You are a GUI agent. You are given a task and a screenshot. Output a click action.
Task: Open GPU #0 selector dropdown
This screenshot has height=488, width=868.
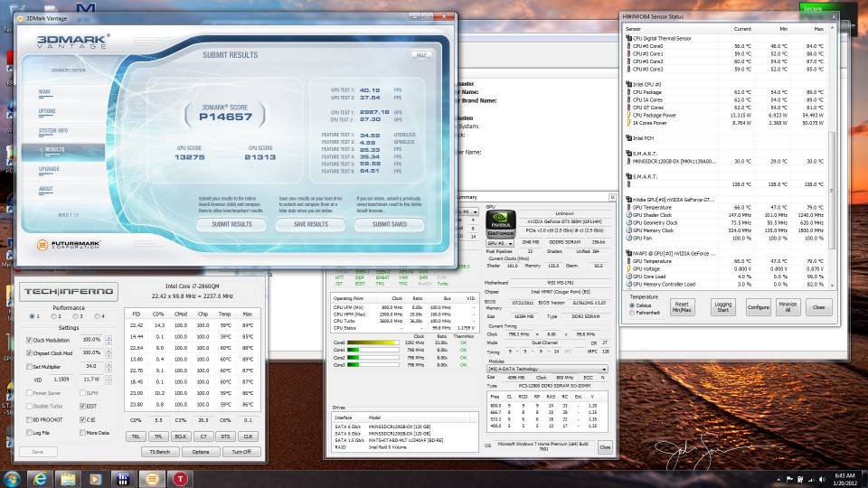[500, 243]
